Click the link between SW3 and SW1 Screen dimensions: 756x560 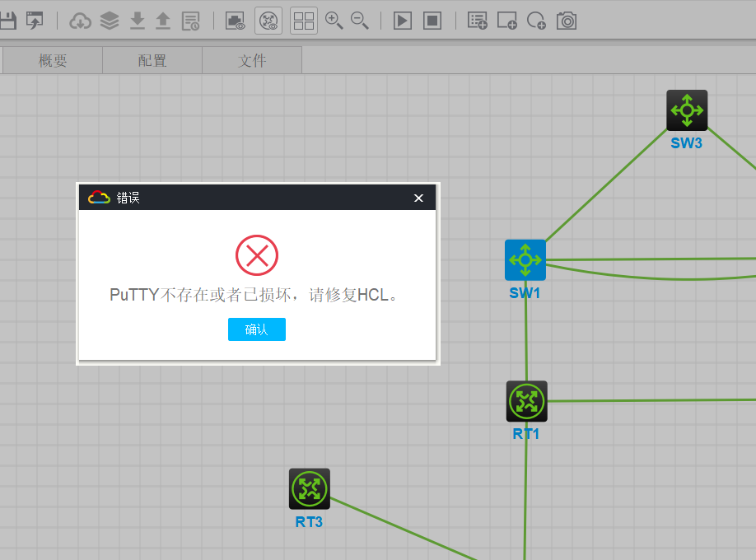pos(606,185)
